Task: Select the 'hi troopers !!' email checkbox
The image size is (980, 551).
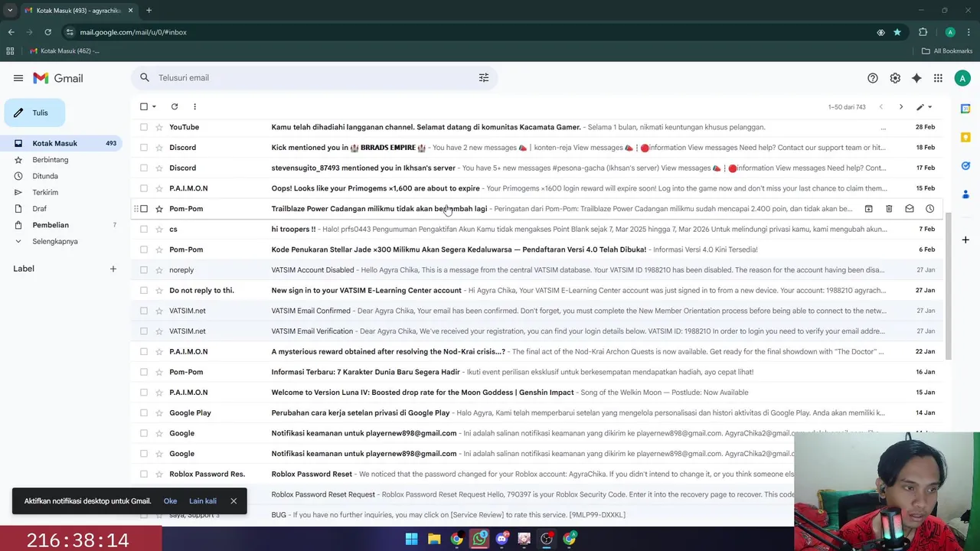Action: pos(144,229)
